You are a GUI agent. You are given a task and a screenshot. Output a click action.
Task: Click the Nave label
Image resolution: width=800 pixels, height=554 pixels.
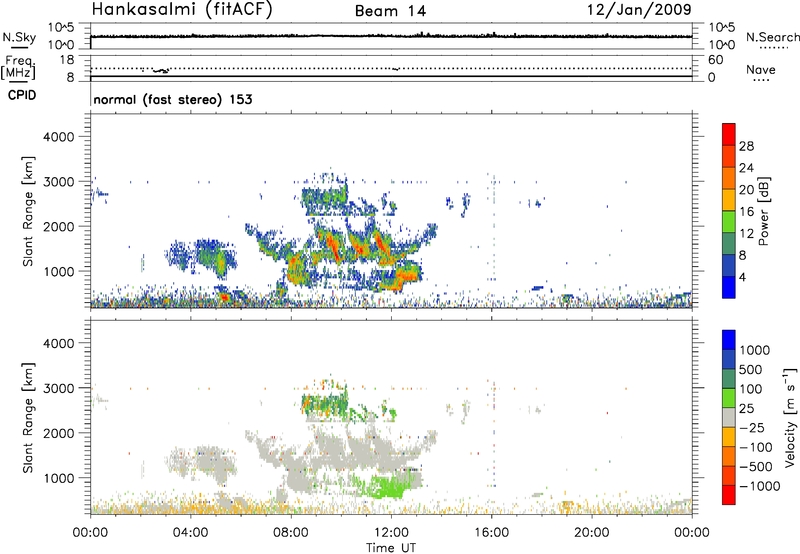pyautogui.click(x=761, y=69)
